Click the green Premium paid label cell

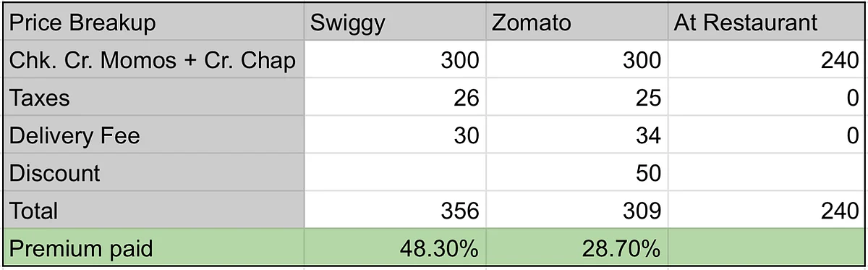pos(154,248)
